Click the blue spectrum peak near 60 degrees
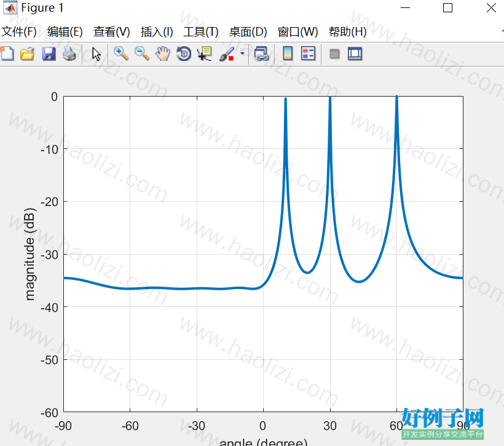The height and width of the screenshot is (446, 504). (x=397, y=97)
